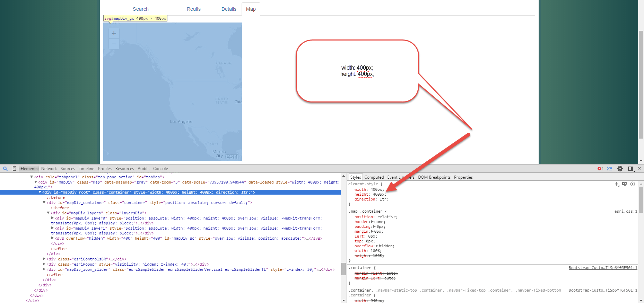Collapse the mapDiv div node
Viewport: 644px width, 303px height.
[x=36, y=182]
